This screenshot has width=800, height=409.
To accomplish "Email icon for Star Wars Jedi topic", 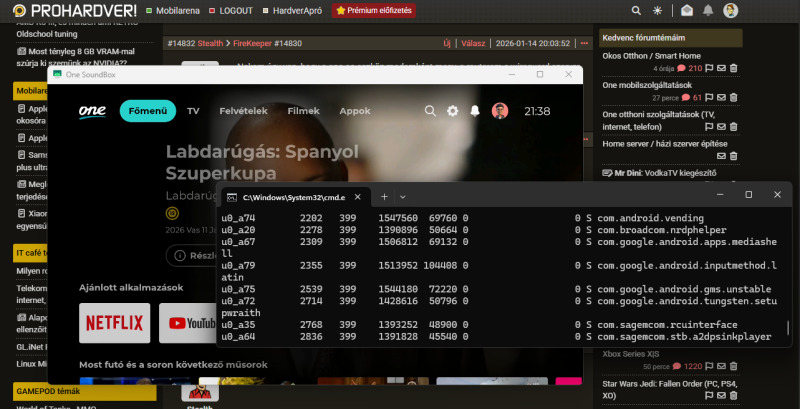I will click(x=721, y=395).
